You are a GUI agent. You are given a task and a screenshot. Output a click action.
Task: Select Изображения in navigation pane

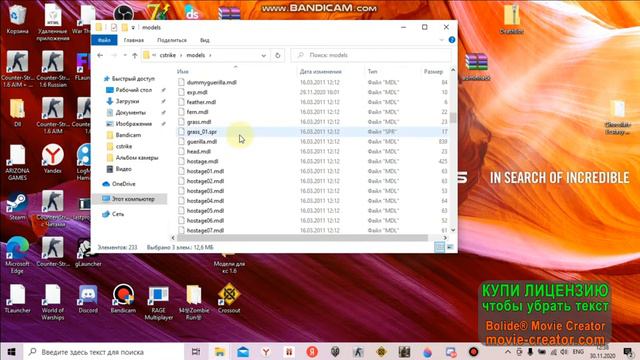coord(133,124)
